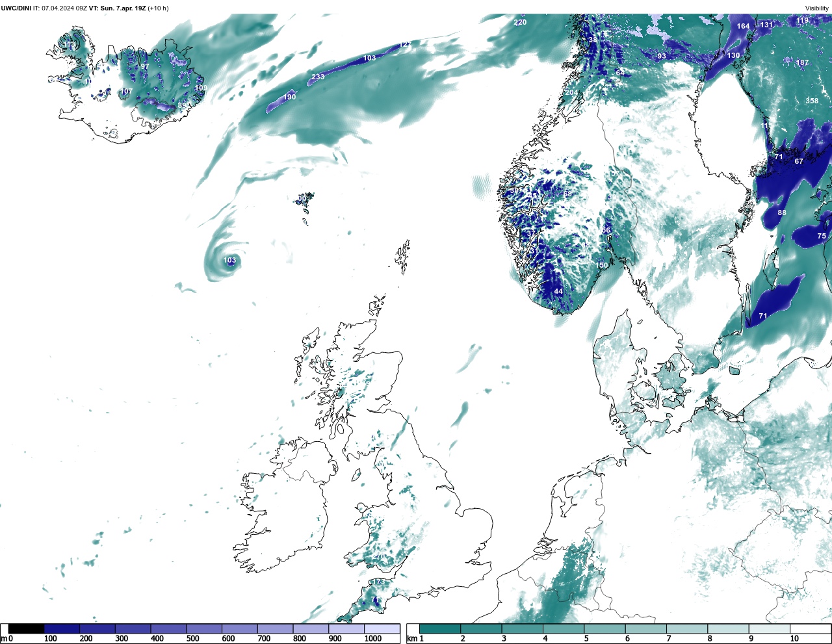Screen dimensions: 832x644
Task: Pick the 900–1000 m pale lavender swatch
Action: point(346,628)
